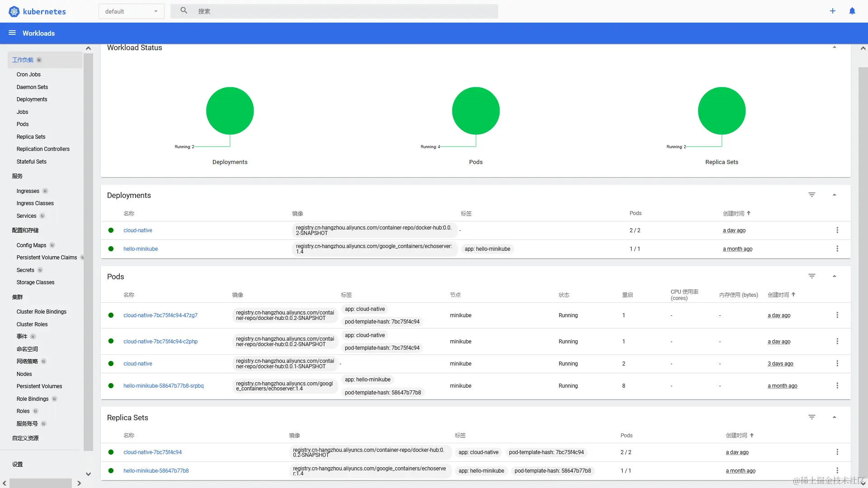Click green status icon of cloud-native deployment

(111, 230)
